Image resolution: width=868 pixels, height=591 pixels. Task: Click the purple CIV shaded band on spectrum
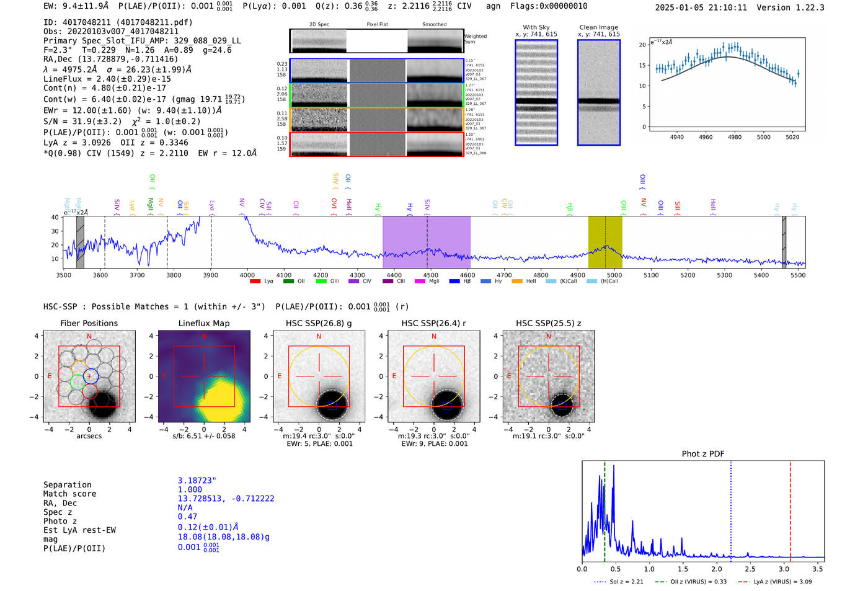click(x=427, y=242)
